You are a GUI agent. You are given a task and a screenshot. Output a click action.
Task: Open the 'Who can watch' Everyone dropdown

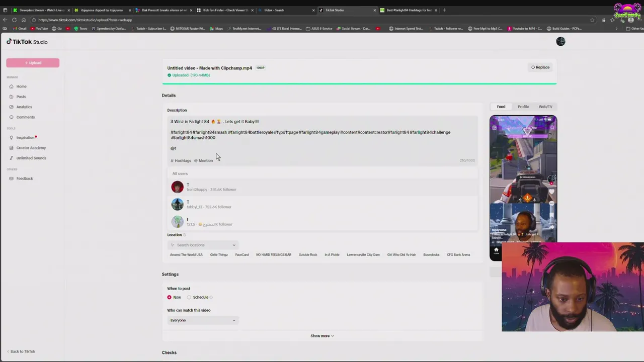point(202,320)
